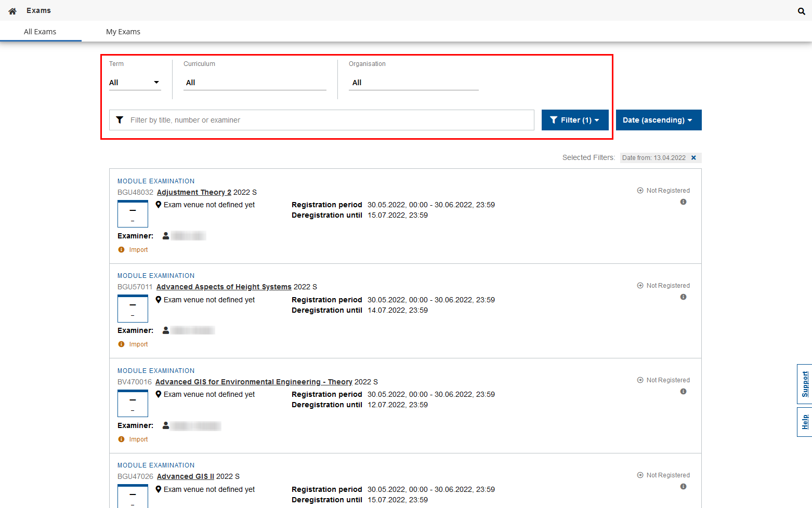Click info icon for Adjustment Theory 2
Image resolution: width=812 pixels, height=508 pixels.
[x=683, y=202]
